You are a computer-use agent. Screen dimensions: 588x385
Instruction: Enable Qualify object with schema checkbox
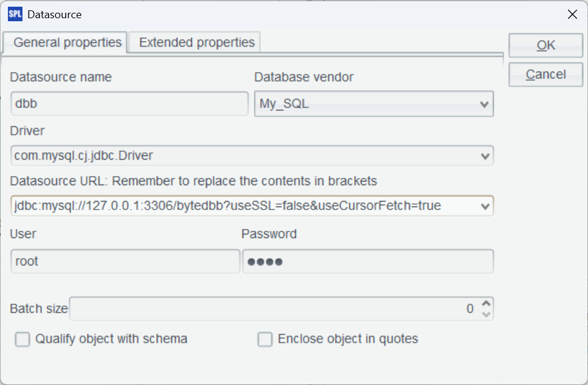tap(22, 339)
